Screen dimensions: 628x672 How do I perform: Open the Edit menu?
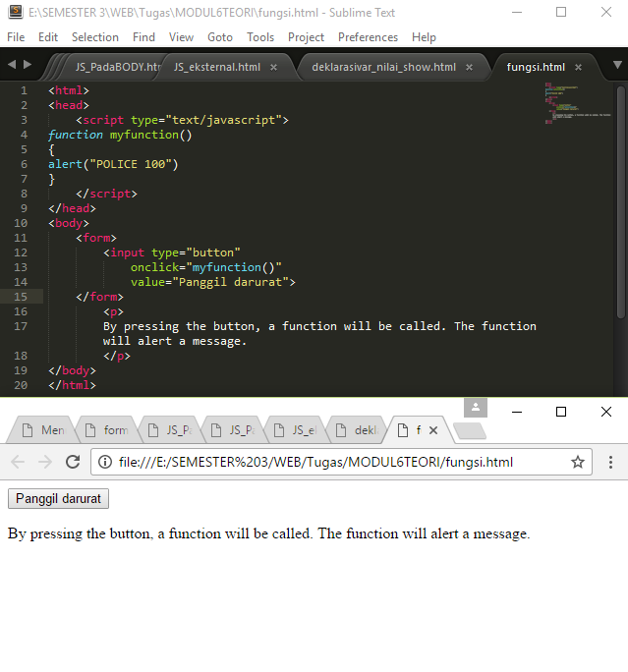coord(48,37)
